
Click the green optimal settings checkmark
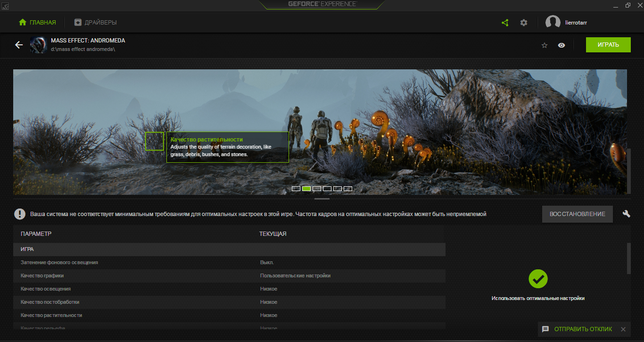538,279
